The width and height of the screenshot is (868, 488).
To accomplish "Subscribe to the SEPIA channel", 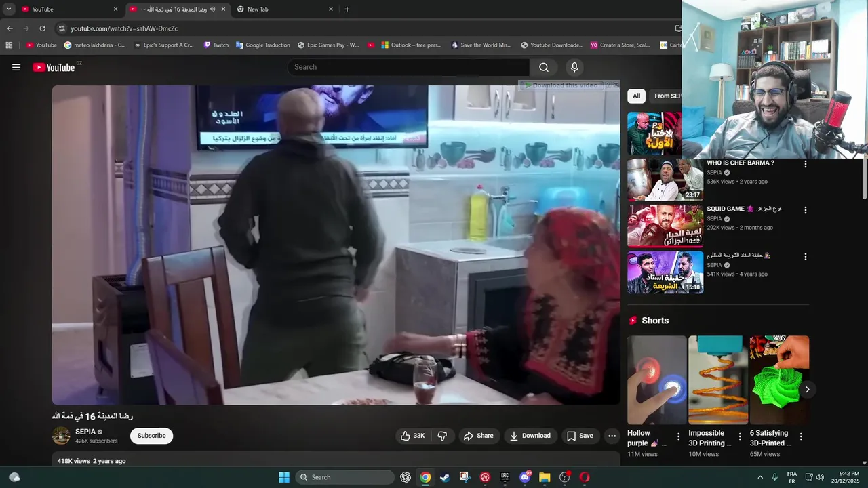I will 151,436.
